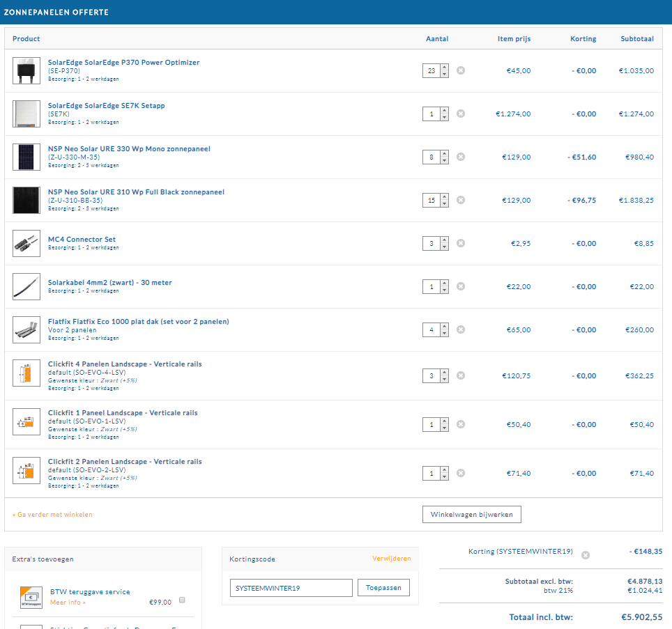The height and width of the screenshot is (629, 672).
Task: Remove SolarEdge P370 Power Optimizer from cart
Action: click(461, 70)
